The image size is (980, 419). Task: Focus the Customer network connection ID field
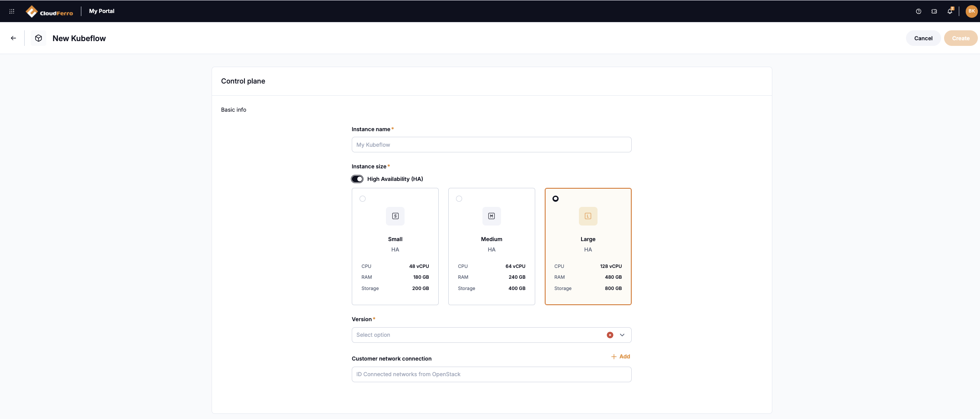click(492, 374)
